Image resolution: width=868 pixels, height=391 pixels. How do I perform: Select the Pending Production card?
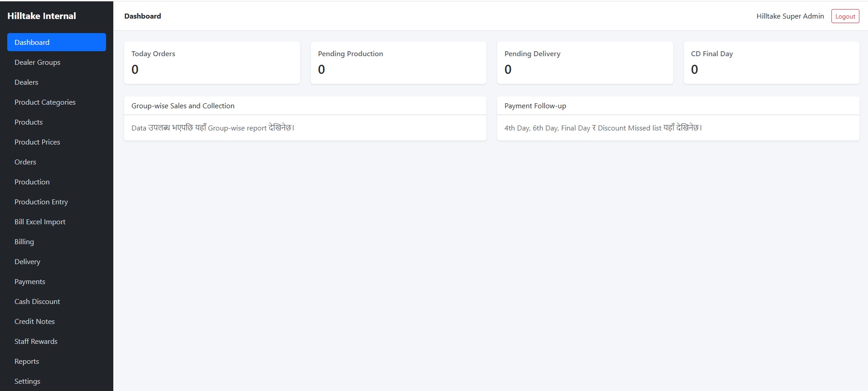tap(398, 63)
